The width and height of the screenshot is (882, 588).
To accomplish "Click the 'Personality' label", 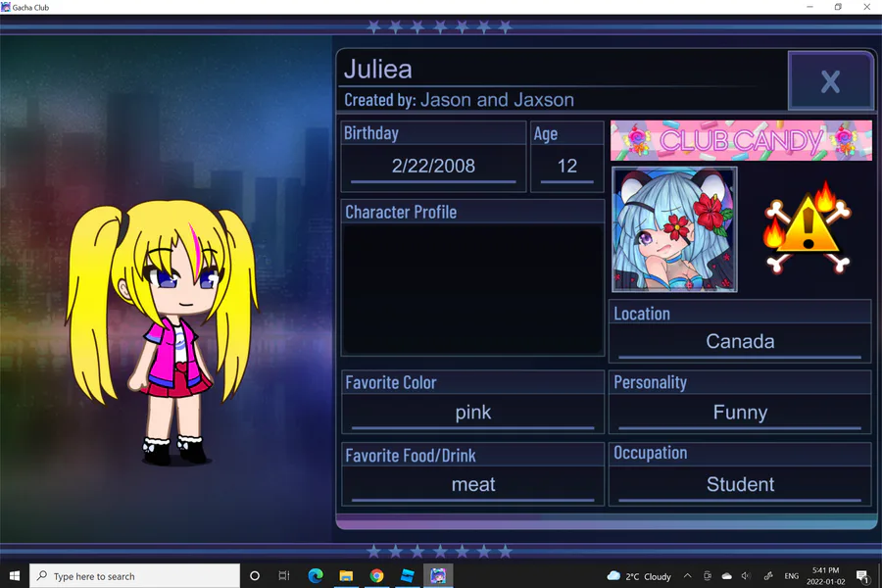I will tap(651, 382).
